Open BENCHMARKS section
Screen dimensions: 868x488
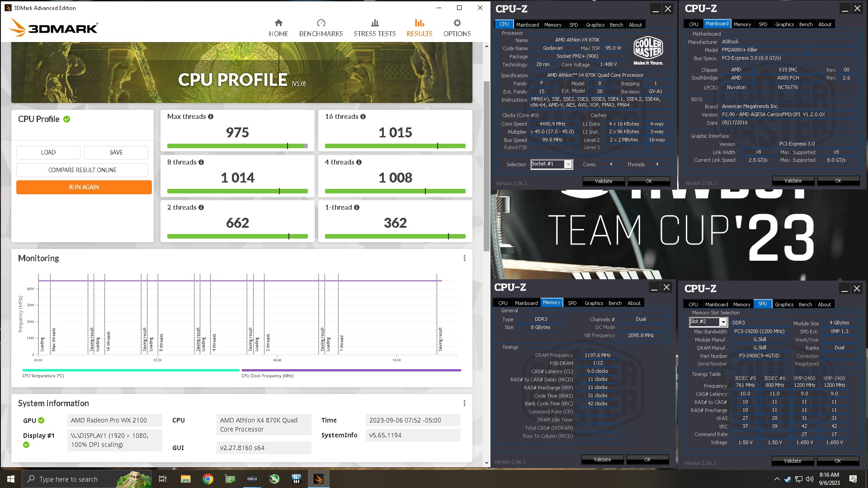[x=321, y=28]
